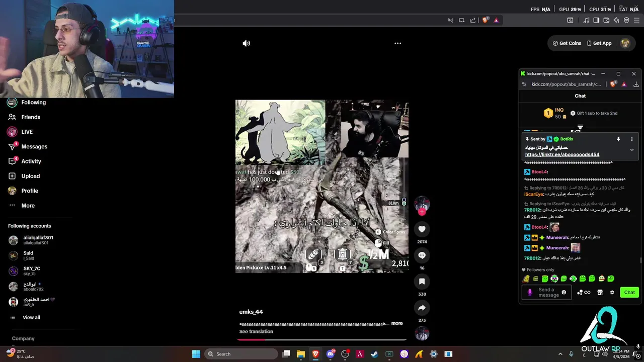The width and height of the screenshot is (644, 362).
Task: Go to LIVE in the sidebar
Action: point(27,132)
